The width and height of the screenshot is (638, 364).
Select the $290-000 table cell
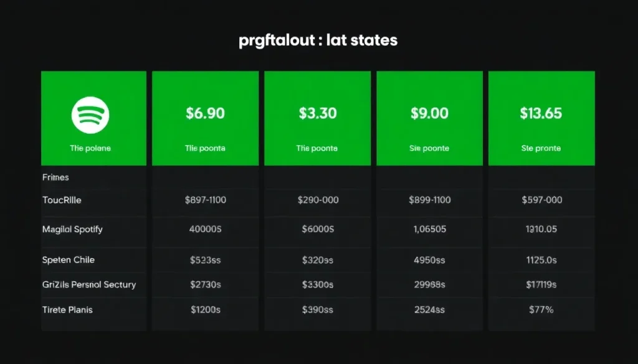tap(318, 200)
